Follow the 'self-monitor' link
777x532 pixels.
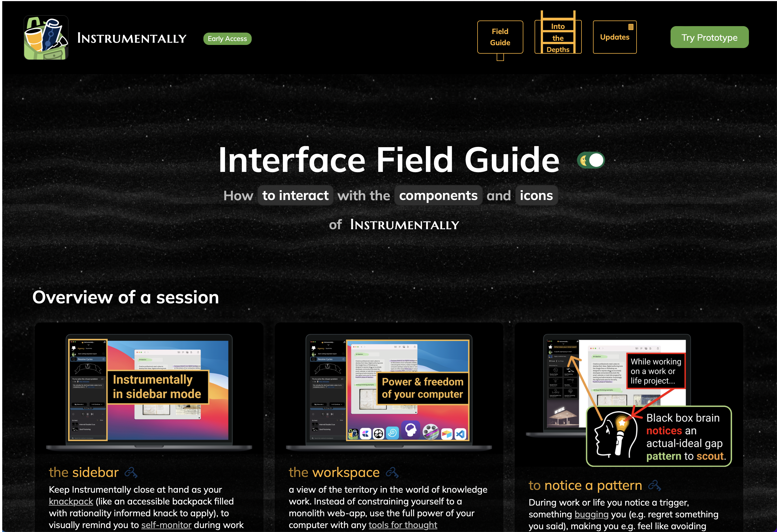click(166, 525)
